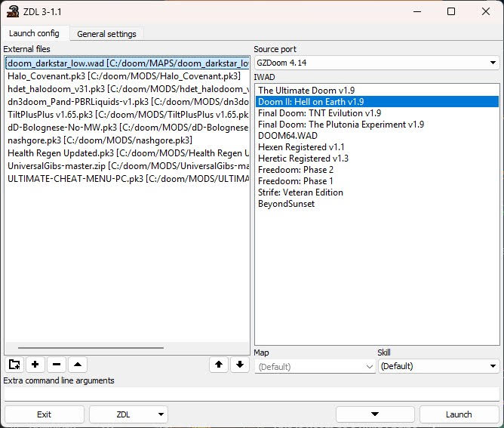This screenshot has height=428, width=504.
Task: Open the Source port dropdown
Action: click(x=376, y=63)
